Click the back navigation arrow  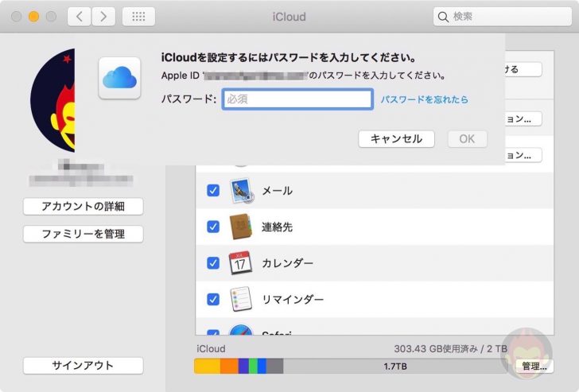tap(79, 17)
